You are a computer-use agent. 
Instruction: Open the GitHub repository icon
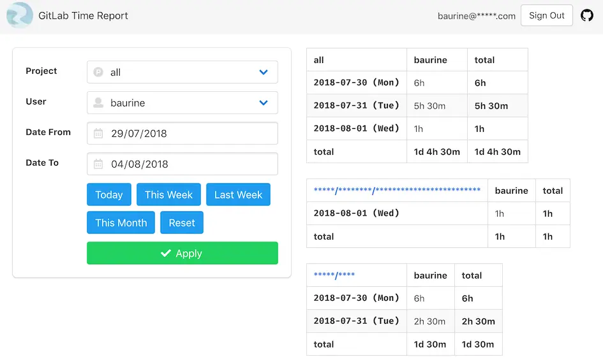pos(587,15)
